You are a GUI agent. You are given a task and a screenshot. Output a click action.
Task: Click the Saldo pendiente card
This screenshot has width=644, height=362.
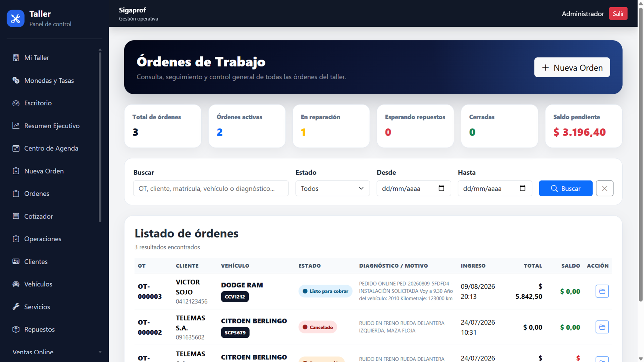point(584,126)
